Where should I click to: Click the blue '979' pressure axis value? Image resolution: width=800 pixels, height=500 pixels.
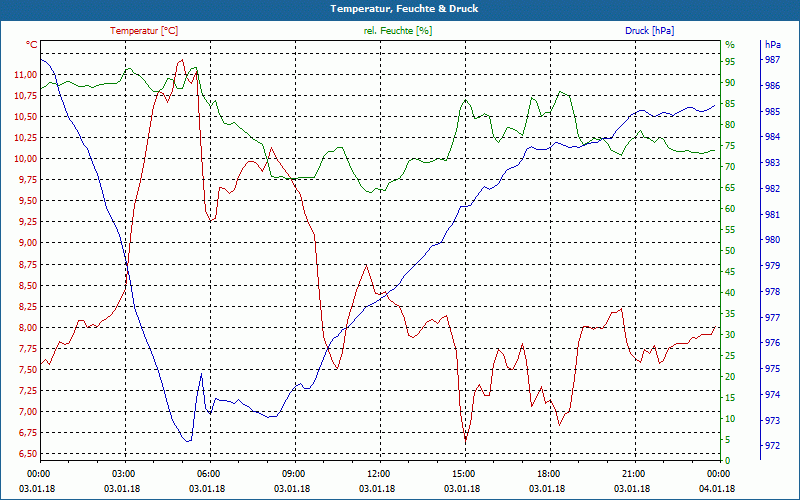coord(773,266)
